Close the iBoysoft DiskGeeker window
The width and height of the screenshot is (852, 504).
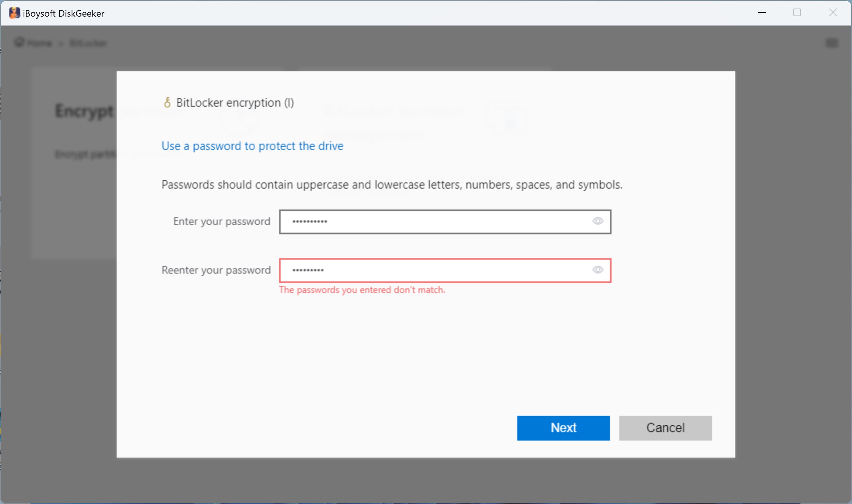click(833, 13)
